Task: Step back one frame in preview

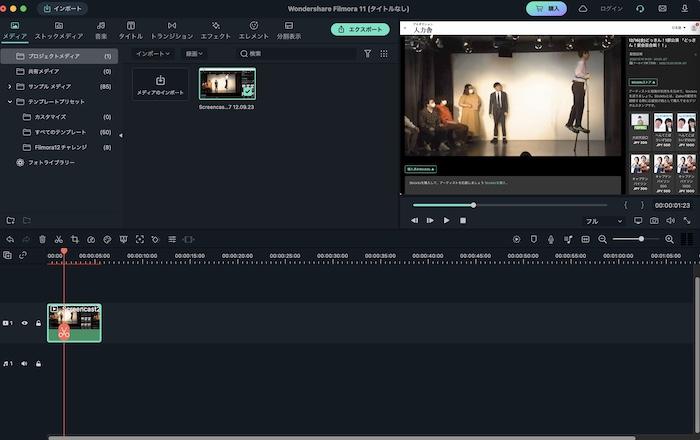Action: pos(415,220)
